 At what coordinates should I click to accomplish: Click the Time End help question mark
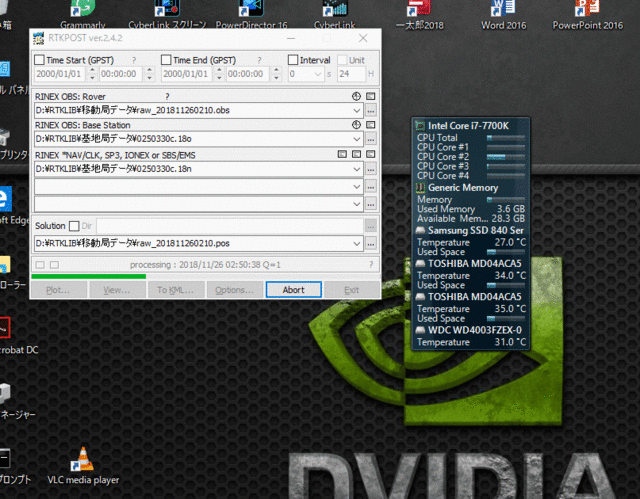tap(259, 60)
